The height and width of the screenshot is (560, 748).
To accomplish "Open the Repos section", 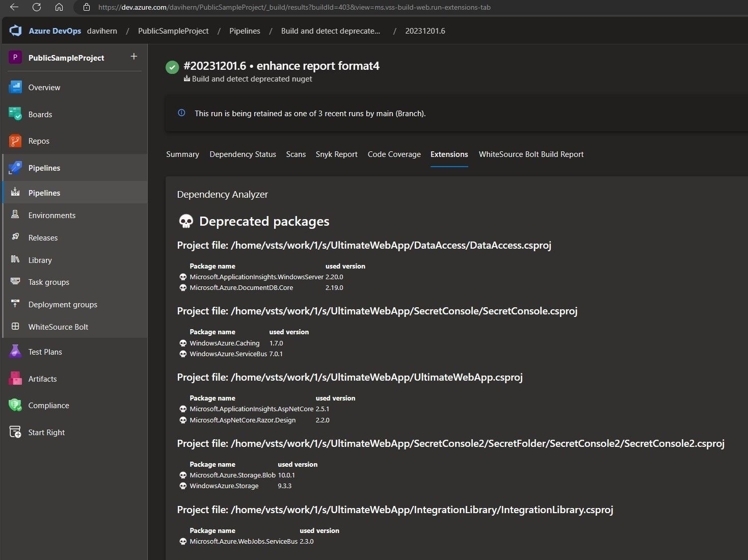I will [x=39, y=141].
